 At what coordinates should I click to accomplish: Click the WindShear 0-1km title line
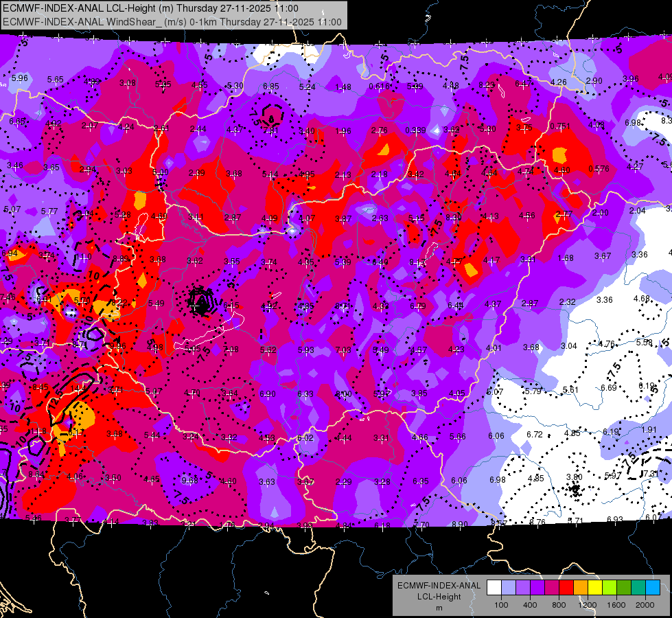coord(172,22)
